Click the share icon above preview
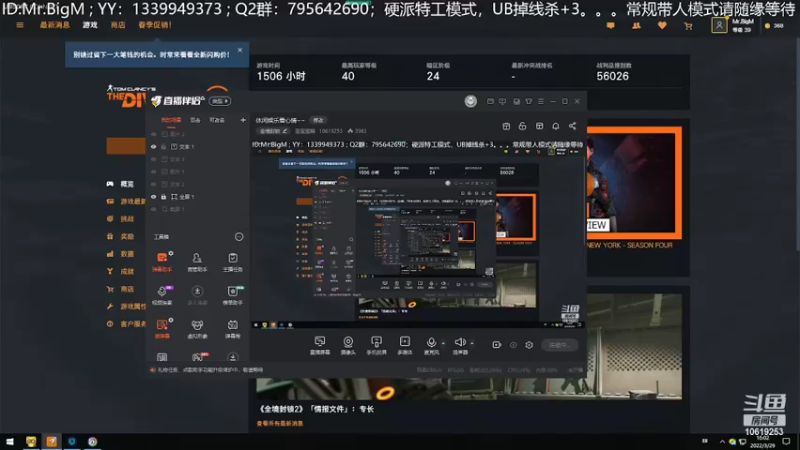The width and height of the screenshot is (800, 450). [x=572, y=126]
